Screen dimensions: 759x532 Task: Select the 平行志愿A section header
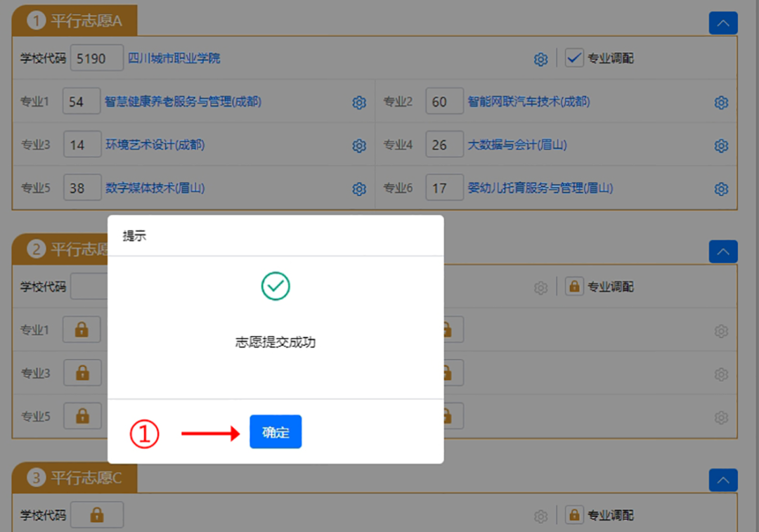74,20
